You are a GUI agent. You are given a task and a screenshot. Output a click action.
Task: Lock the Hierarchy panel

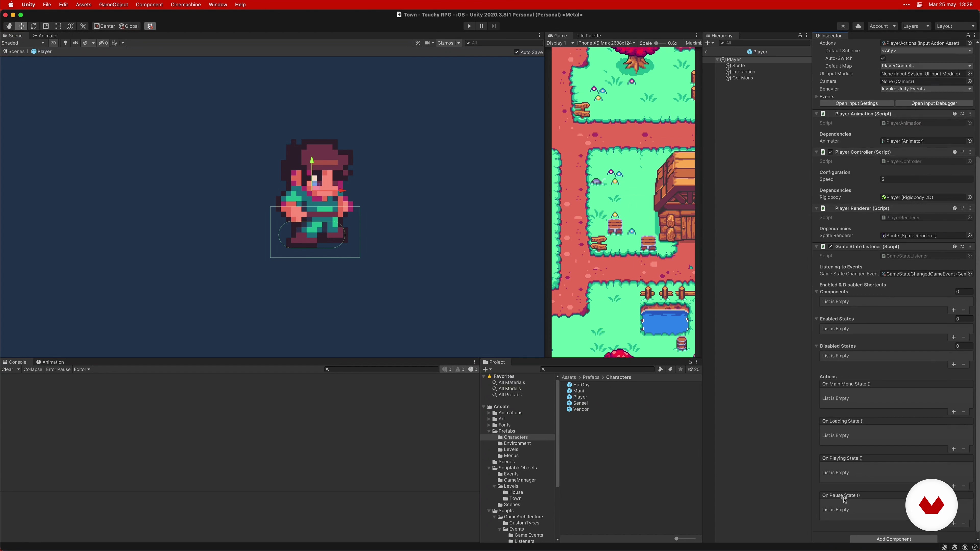(x=800, y=35)
